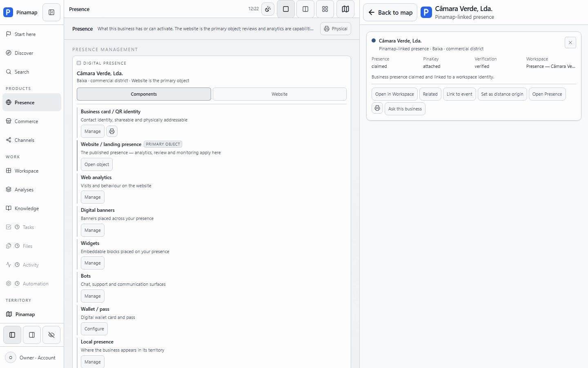The width and height of the screenshot is (588, 368).
Task: Switch to the Website tab
Action: point(280,94)
